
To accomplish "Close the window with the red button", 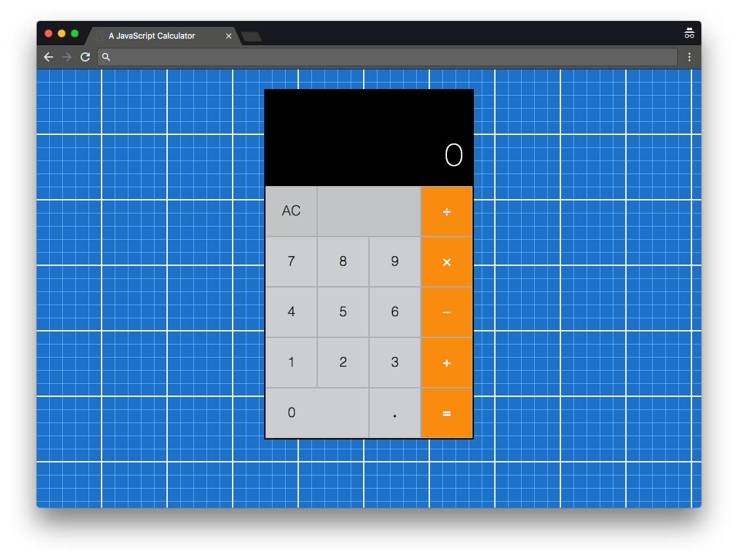I will pyautogui.click(x=49, y=33).
